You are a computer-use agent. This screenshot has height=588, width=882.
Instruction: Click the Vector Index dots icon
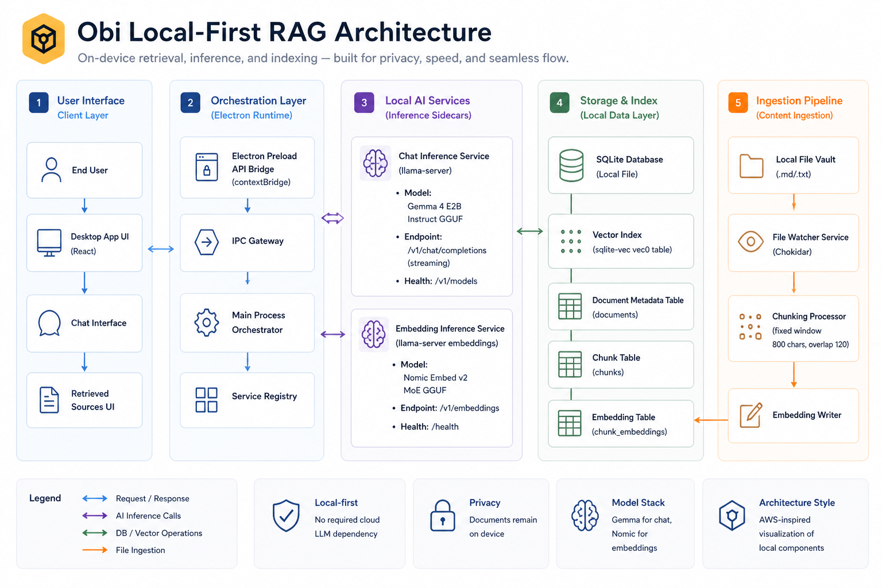(x=571, y=242)
